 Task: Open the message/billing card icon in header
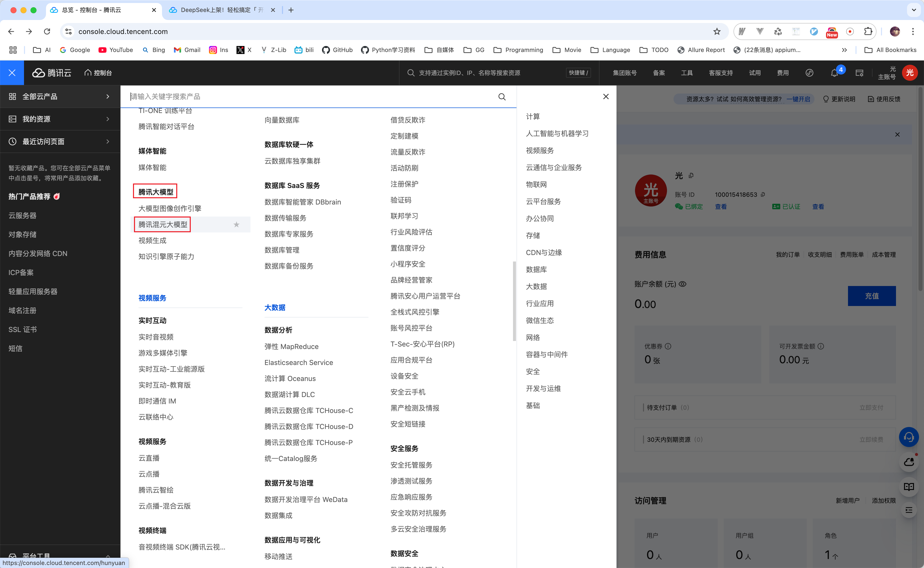[x=859, y=73]
